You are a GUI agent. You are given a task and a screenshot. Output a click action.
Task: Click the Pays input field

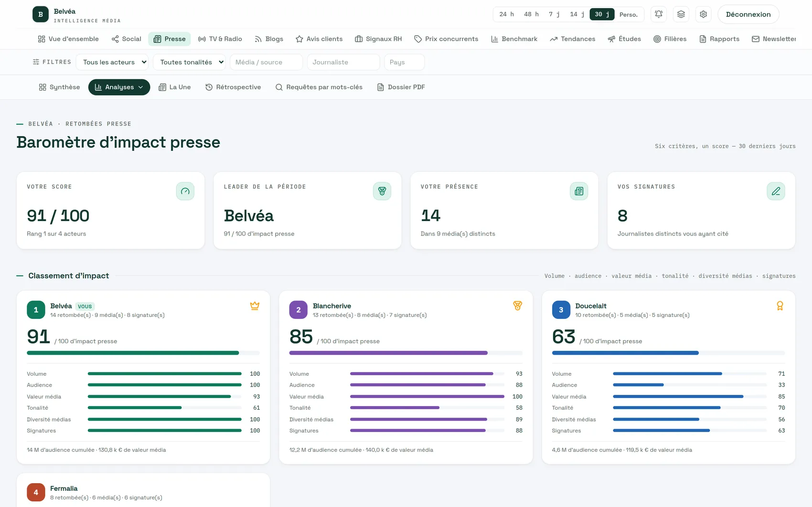[x=405, y=62]
